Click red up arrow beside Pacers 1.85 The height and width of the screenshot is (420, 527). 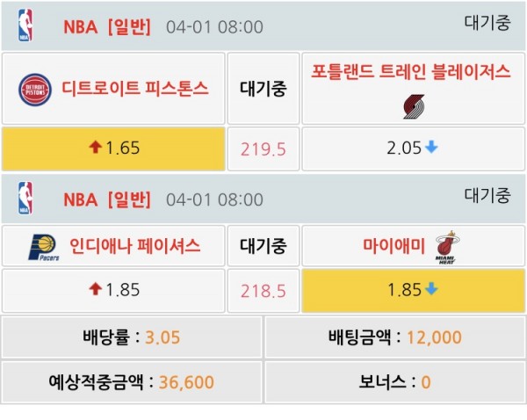[95, 289]
